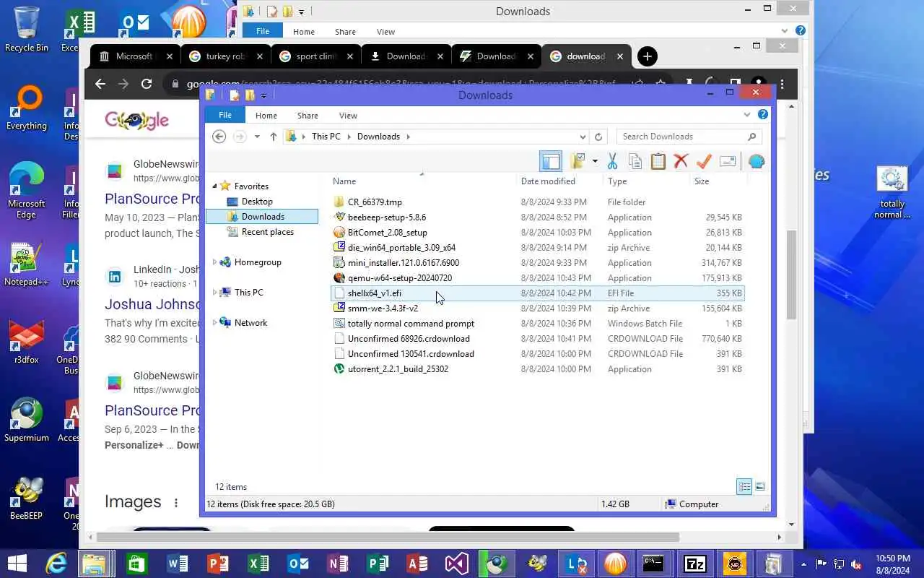Click the Paste clipboard icon in Explorer toolbar
Image resolution: width=924 pixels, height=578 pixels.
(658, 161)
